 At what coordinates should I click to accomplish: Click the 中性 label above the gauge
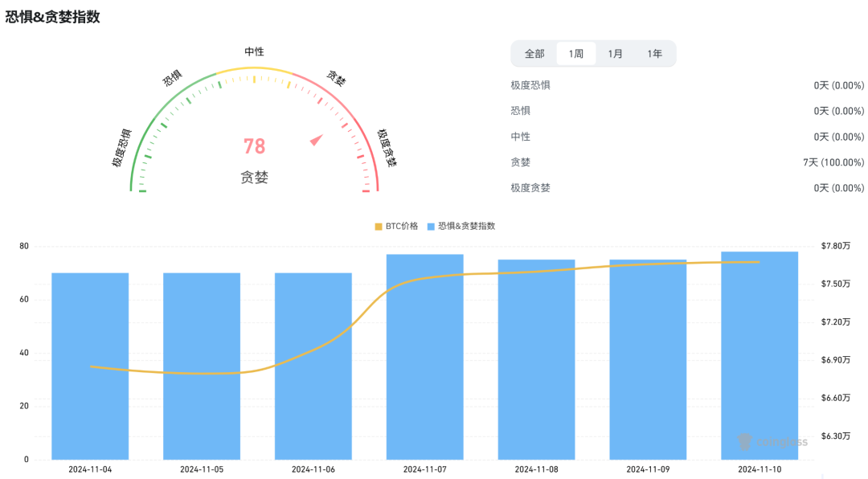click(x=255, y=51)
